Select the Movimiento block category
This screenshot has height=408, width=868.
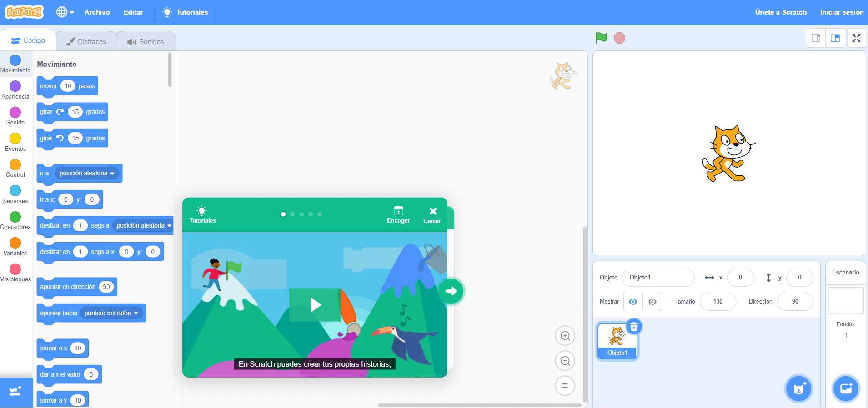point(15,64)
